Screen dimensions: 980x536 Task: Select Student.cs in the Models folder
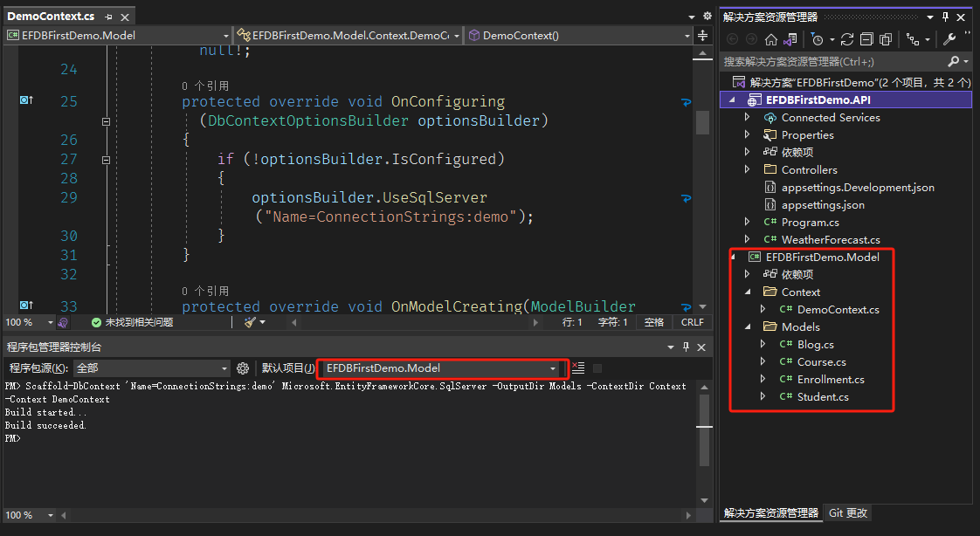coord(823,396)
